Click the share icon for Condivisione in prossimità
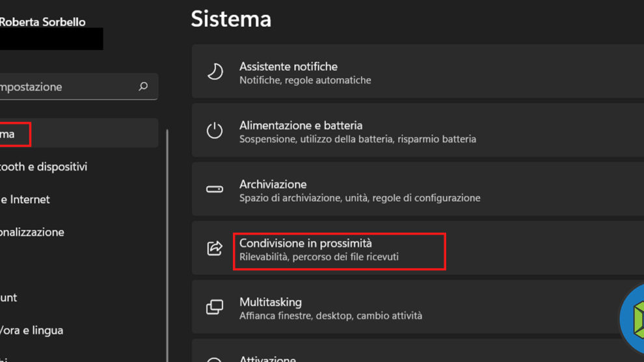This screenshot has width=644, height=362. 215,248
